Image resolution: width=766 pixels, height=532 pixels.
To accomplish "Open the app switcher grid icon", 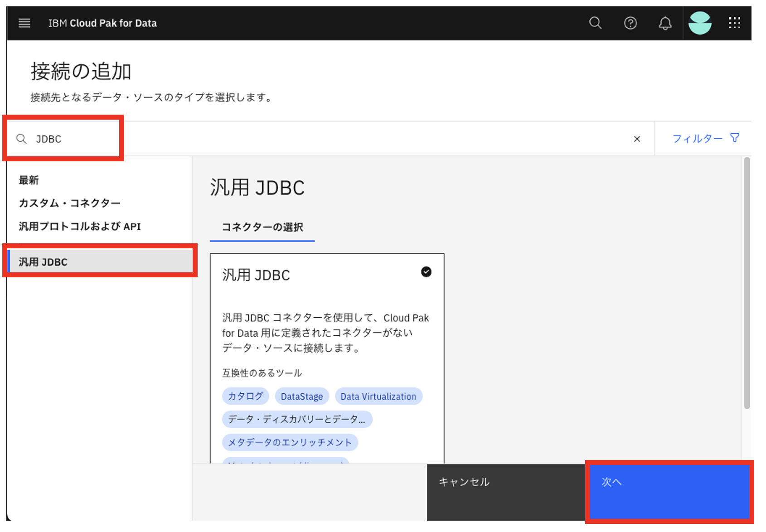I will click(734, 23).
